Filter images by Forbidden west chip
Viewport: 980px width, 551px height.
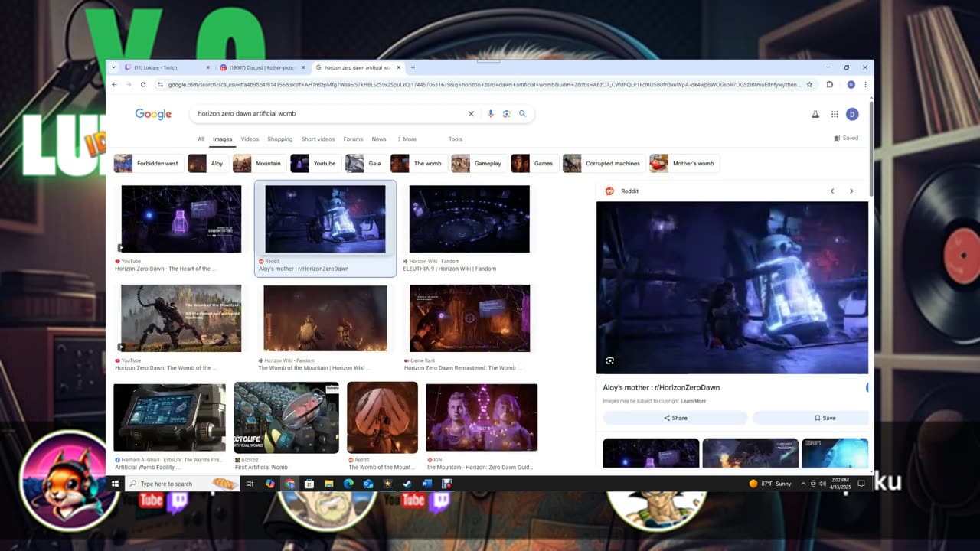click(149, 164)
